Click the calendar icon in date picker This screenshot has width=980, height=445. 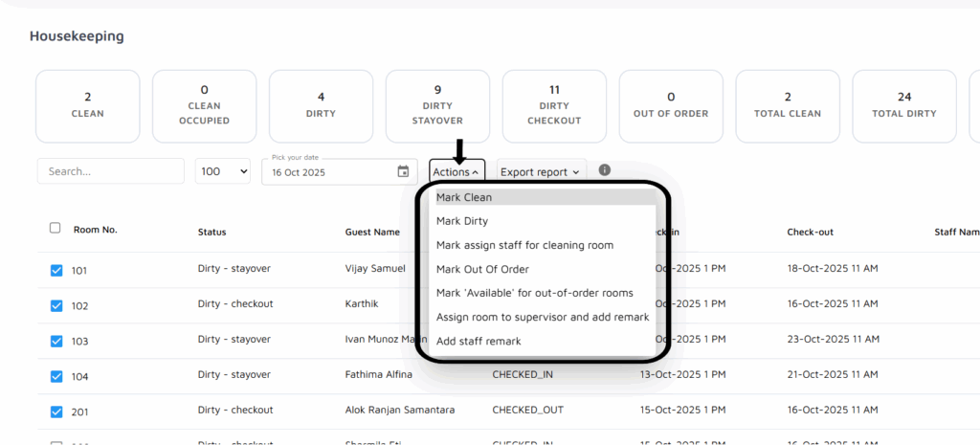point(403,172)
